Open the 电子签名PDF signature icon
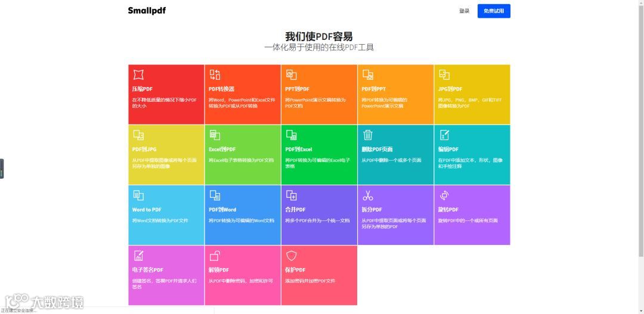This screenshot has width=644, height=314. tap(138, 256)
